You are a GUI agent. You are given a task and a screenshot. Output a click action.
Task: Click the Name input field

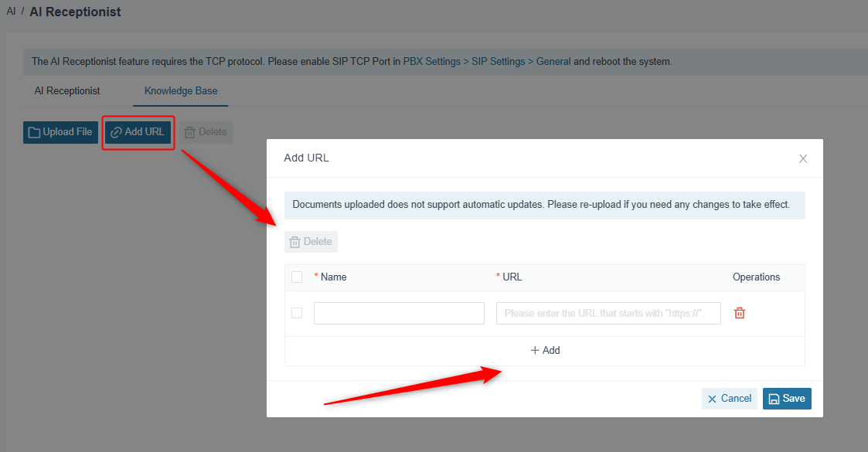[x=399, y=313]
